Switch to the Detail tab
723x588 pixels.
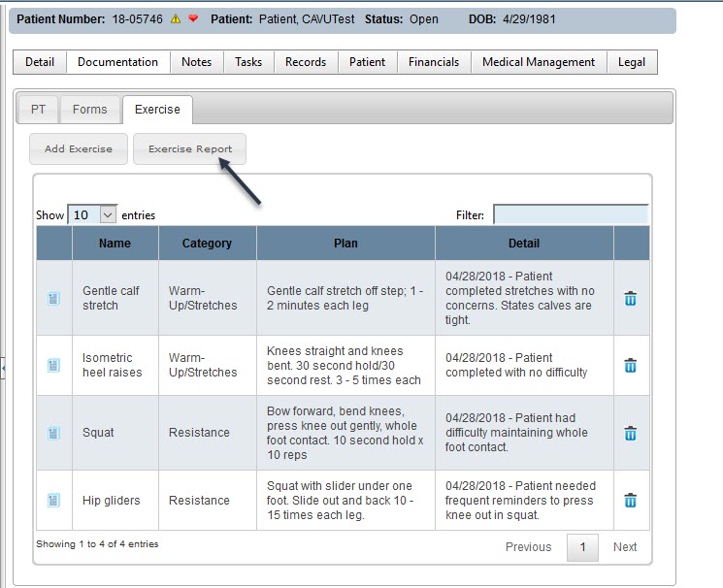[40, 62]
